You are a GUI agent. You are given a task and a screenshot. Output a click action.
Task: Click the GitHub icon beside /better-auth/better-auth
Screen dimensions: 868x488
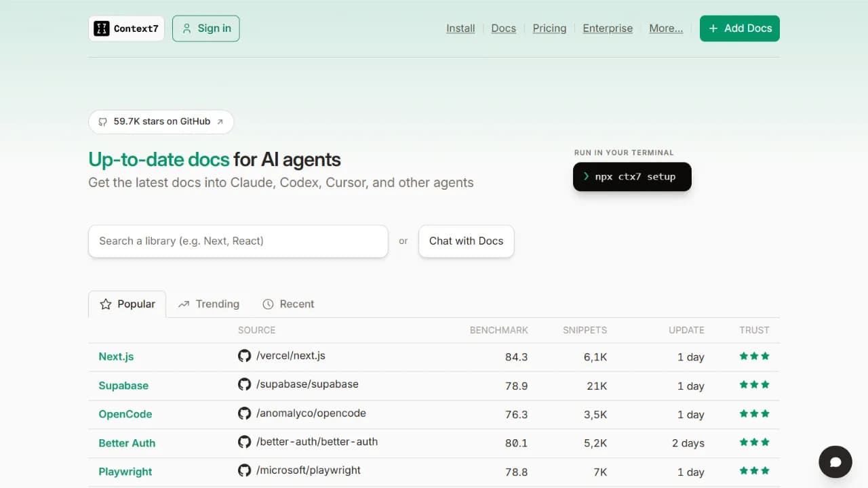[x=244, y=442]
